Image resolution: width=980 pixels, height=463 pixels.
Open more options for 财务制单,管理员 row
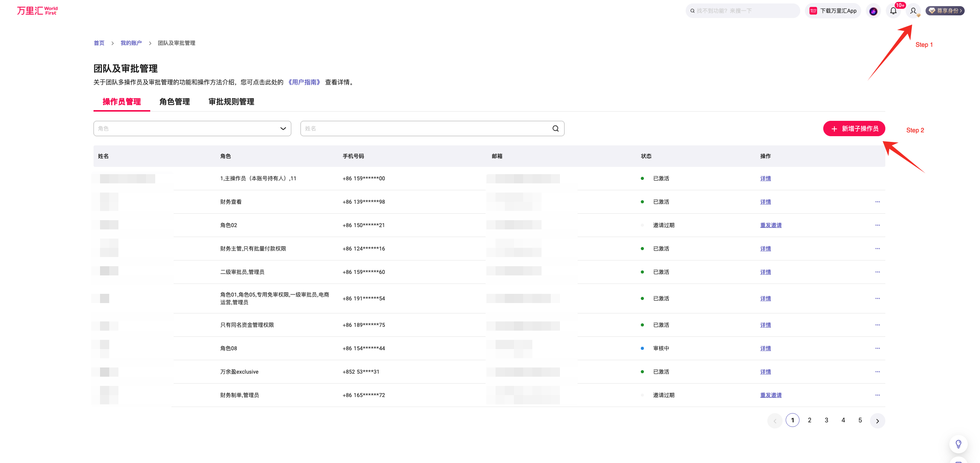877,395
